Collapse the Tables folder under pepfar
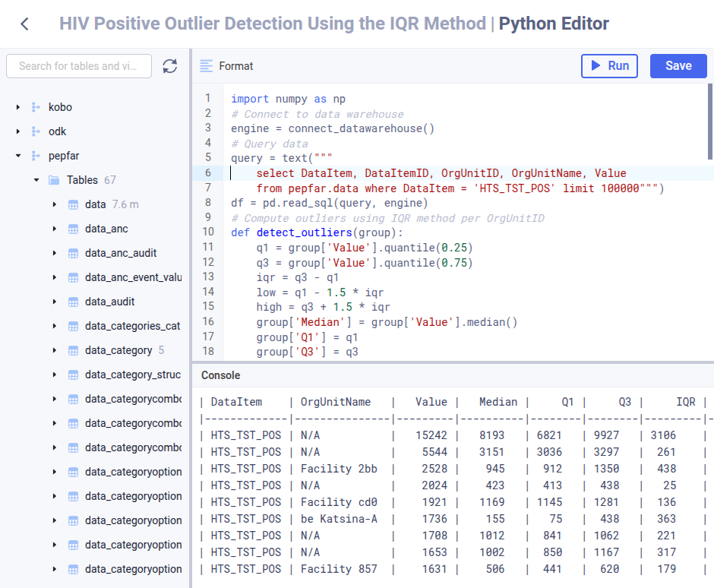The image size is (714, 588). click(x=35, y=179)
